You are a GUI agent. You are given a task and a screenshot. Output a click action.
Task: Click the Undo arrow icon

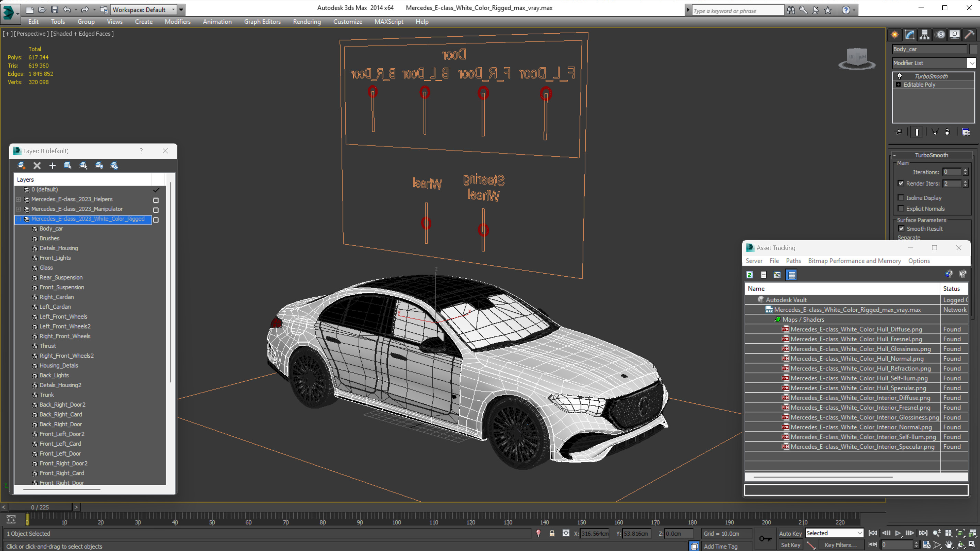tap(67, 10)
